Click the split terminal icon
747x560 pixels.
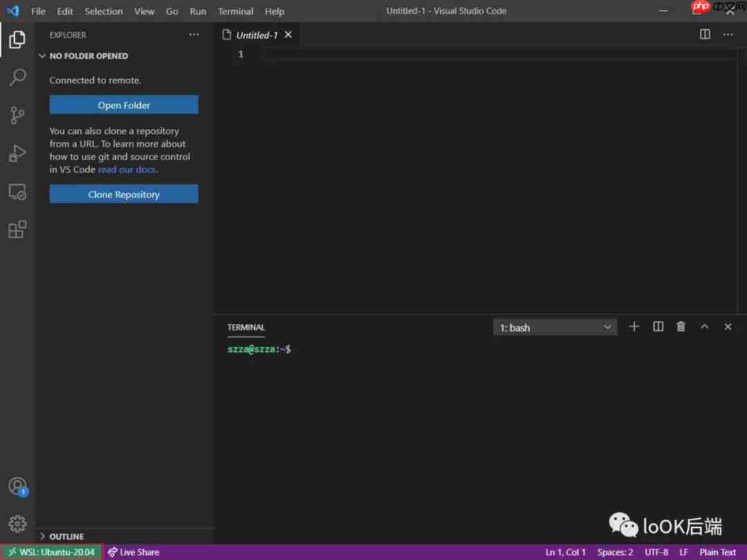(658, 326)
